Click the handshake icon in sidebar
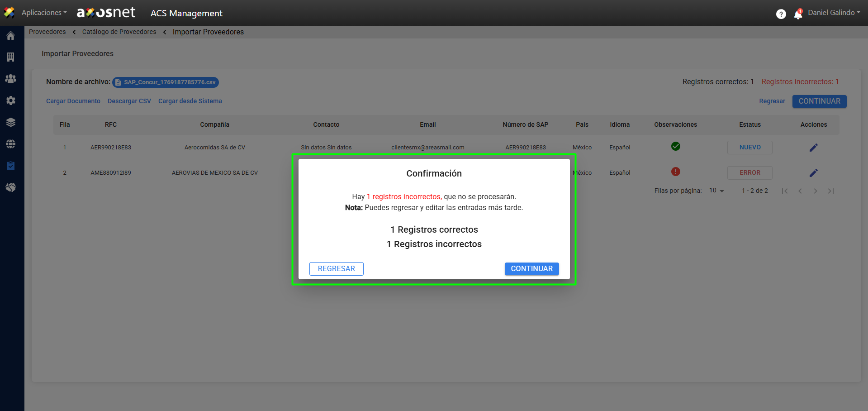 click(x=11, y=187)
